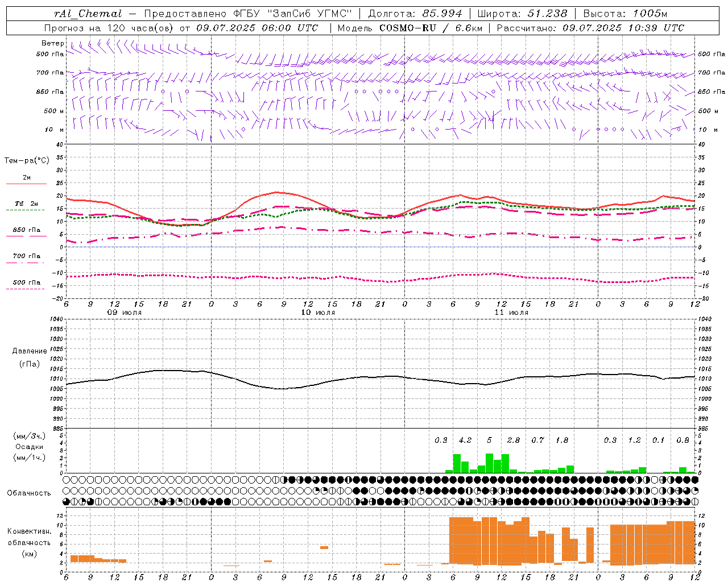The image size is (728, 582).
Task: Click the long-dash magenta sample under 850 гПа legend
Action: coord(26,236)
